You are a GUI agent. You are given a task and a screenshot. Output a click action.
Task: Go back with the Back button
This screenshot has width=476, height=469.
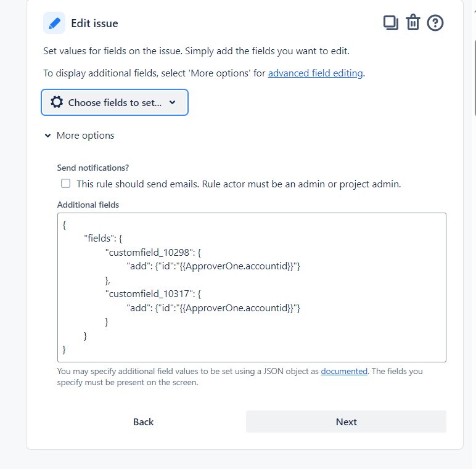143,422
